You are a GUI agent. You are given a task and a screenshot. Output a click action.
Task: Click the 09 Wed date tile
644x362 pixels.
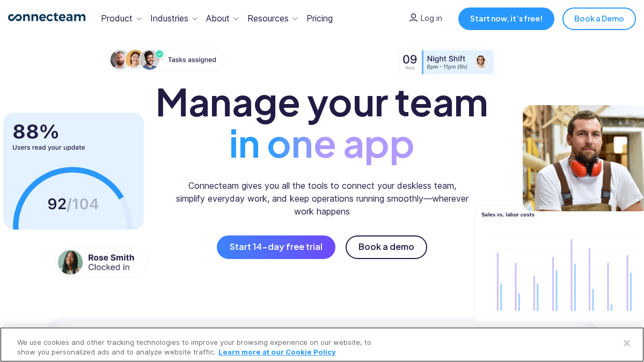pyautogui.click(x=410, y=62)
